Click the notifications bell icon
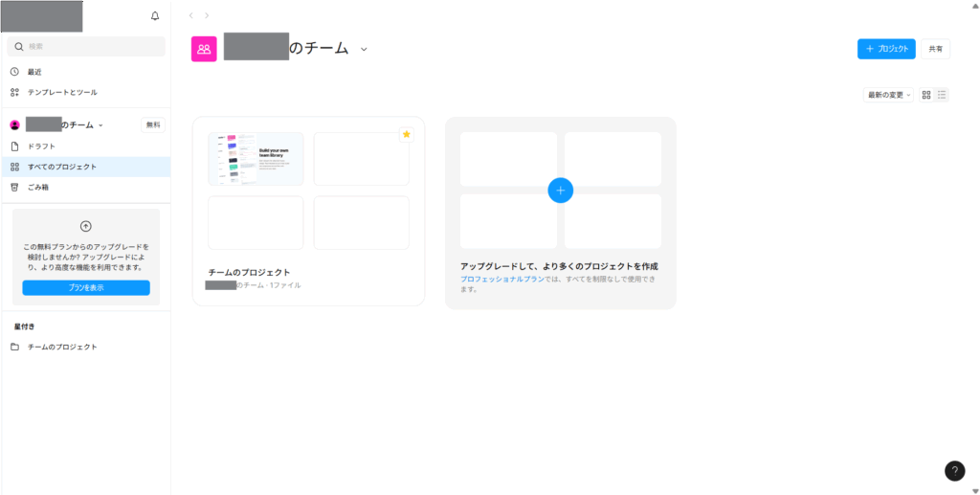Image resolution: width=980 pixels, height=495 pixels. point(155,16)
